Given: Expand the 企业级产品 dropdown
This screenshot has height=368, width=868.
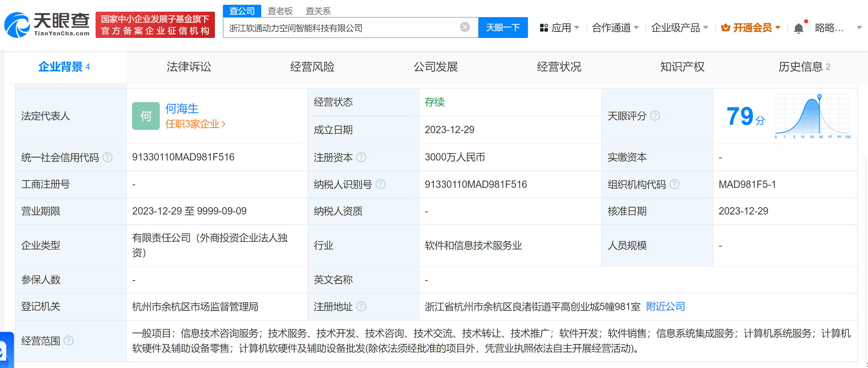Looking at the screenshot, I should point(679,28).
